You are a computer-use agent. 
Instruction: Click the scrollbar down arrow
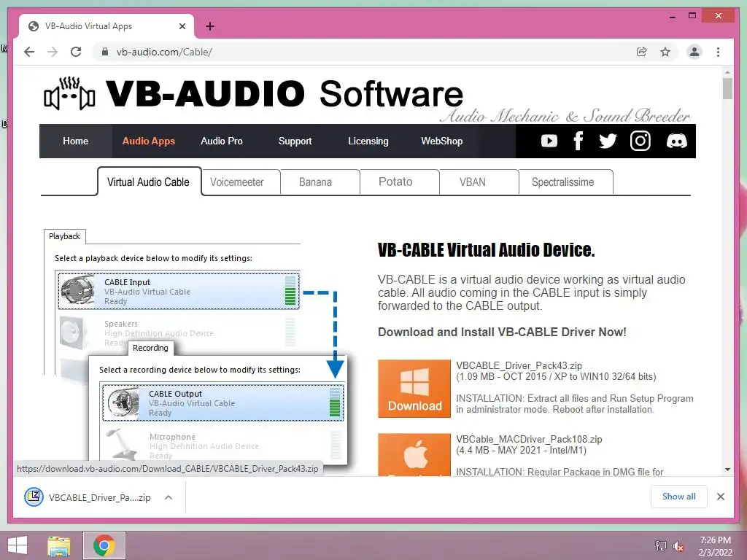pos(727,470)
